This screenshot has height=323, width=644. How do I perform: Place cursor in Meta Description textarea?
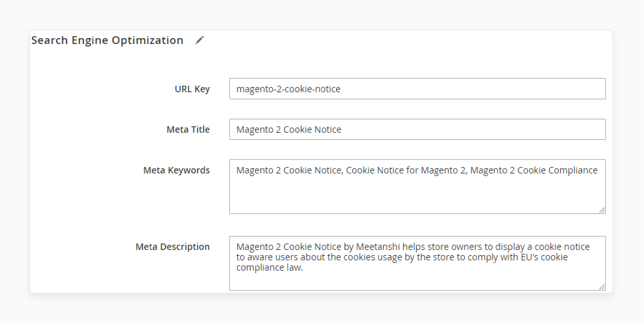pyautogui.click(x=417, y=263)
